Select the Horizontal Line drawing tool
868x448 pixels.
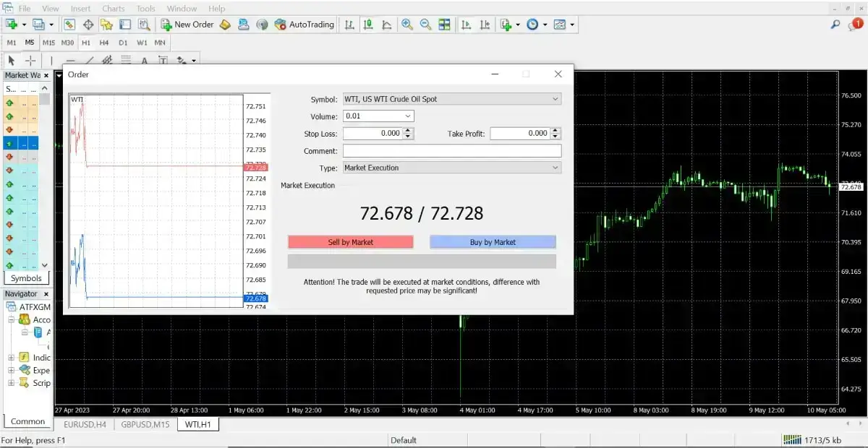[x=70, y=61]
